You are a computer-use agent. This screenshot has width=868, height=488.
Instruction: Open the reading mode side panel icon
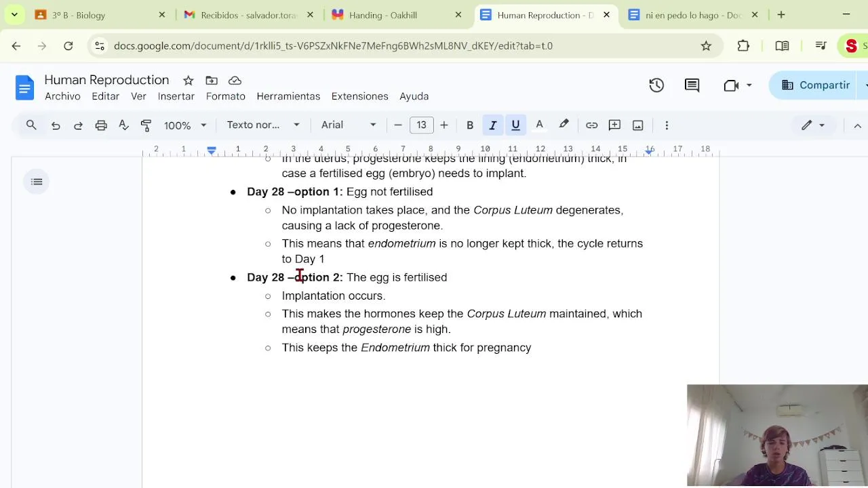tap(782, 46)
